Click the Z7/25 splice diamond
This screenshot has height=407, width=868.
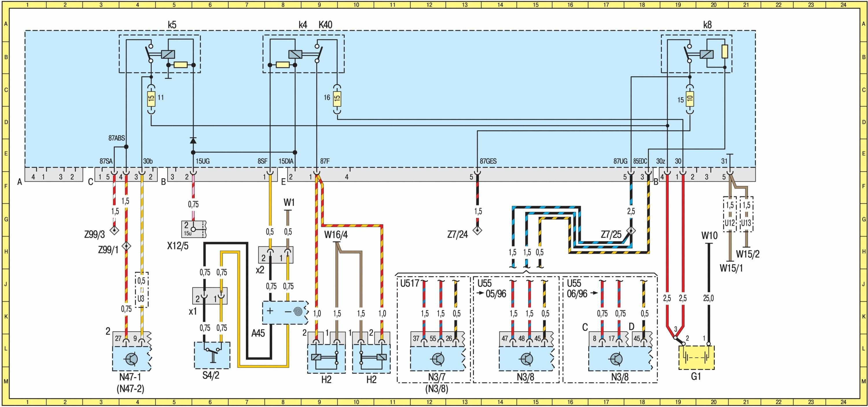[631, 231]
